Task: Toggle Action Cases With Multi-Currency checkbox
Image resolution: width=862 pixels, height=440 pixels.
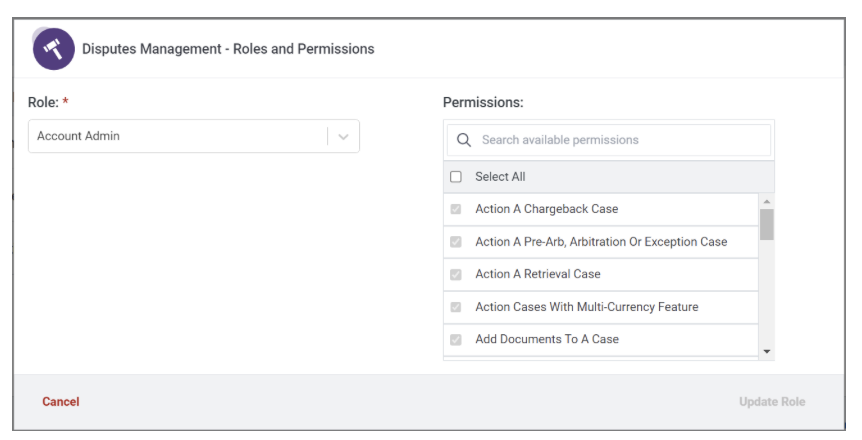Action: pos(456,307)
